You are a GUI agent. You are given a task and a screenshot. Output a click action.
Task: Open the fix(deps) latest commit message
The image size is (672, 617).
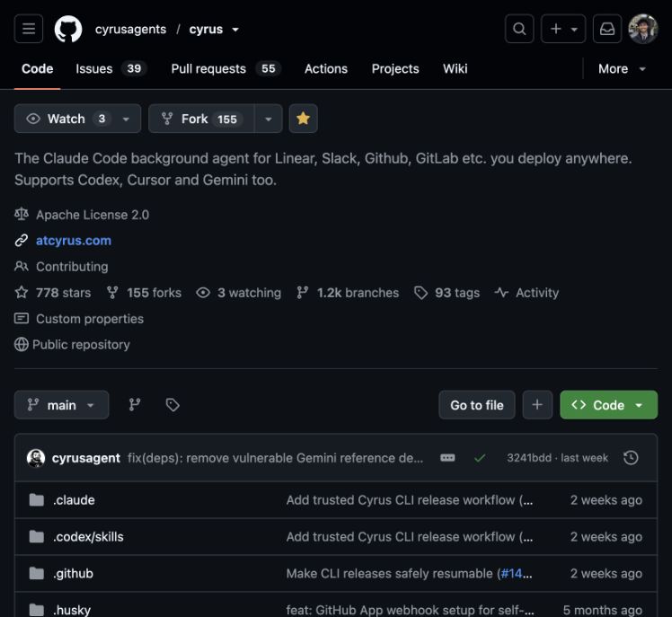tap(275, 458)
